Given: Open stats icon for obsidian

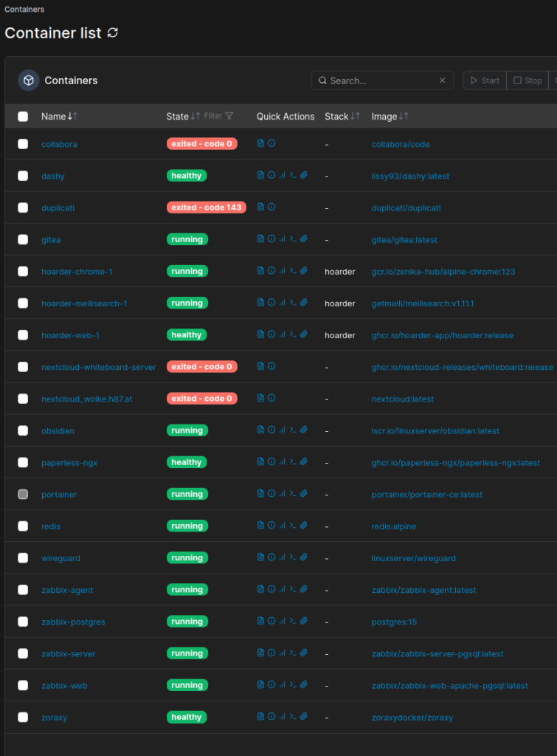Looking at the screenshot, I should [x=283, y=430].
